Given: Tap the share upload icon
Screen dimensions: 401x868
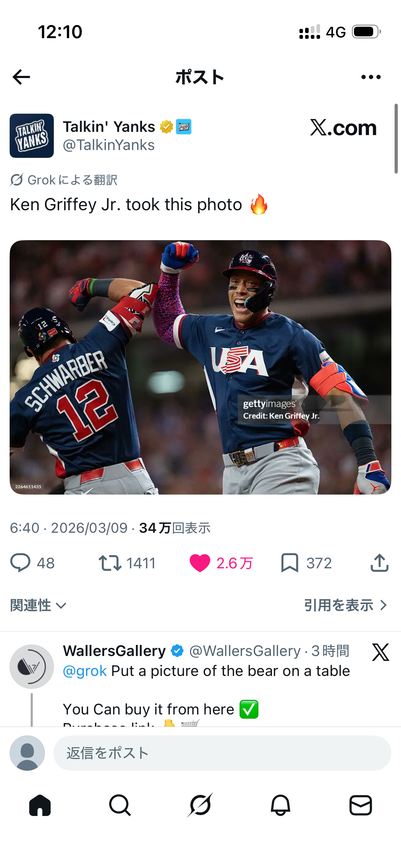Looking at the screenshot, I should [379, 563].
